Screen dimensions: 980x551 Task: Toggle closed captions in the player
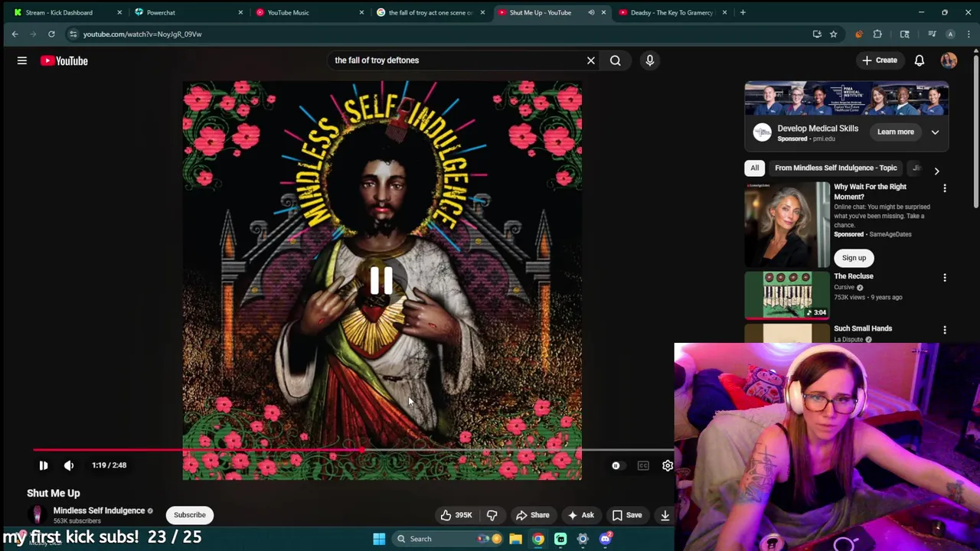643,465
